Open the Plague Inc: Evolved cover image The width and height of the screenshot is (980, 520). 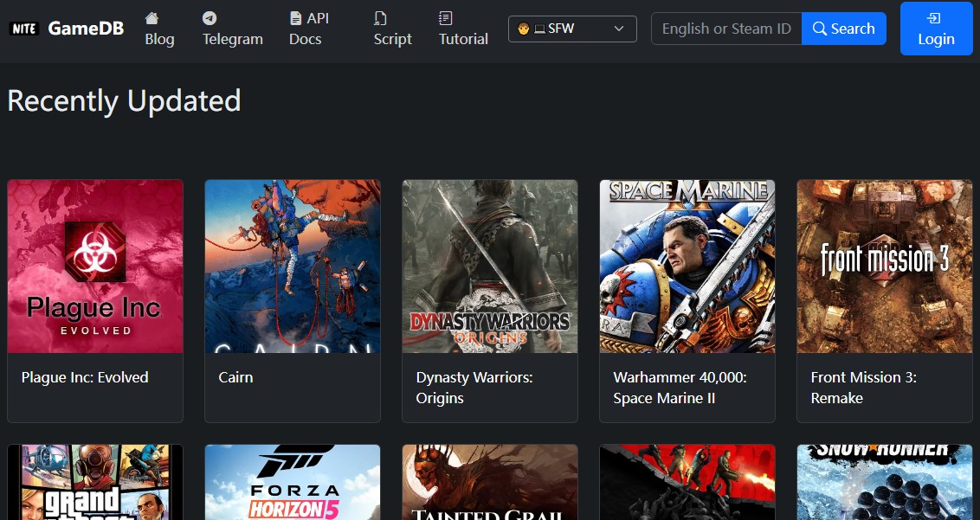[x=95, y=266]
